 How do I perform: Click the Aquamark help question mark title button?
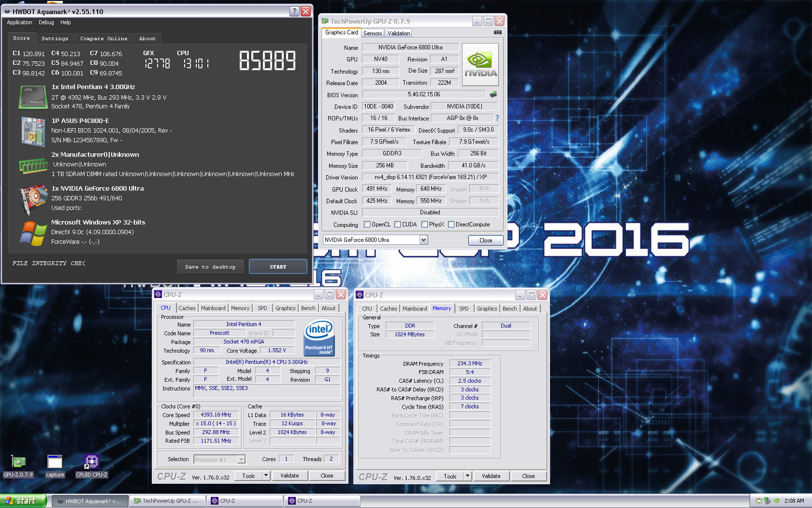[294, 11]
